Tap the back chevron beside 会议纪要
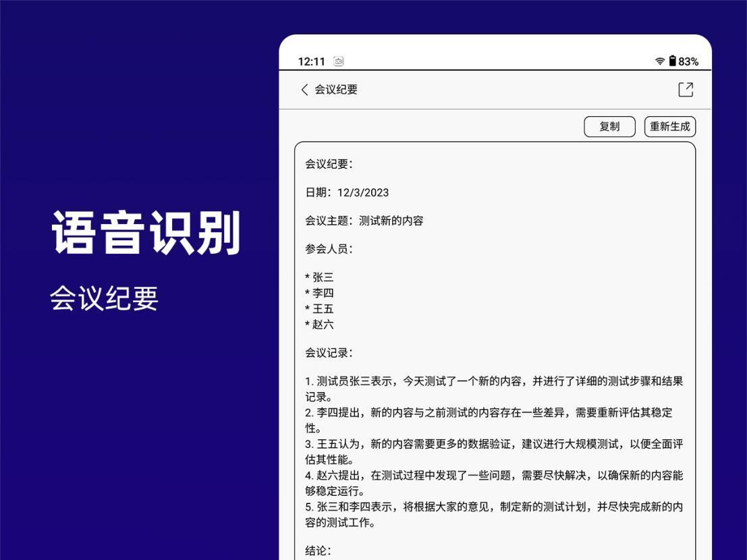 pos(304,89)
